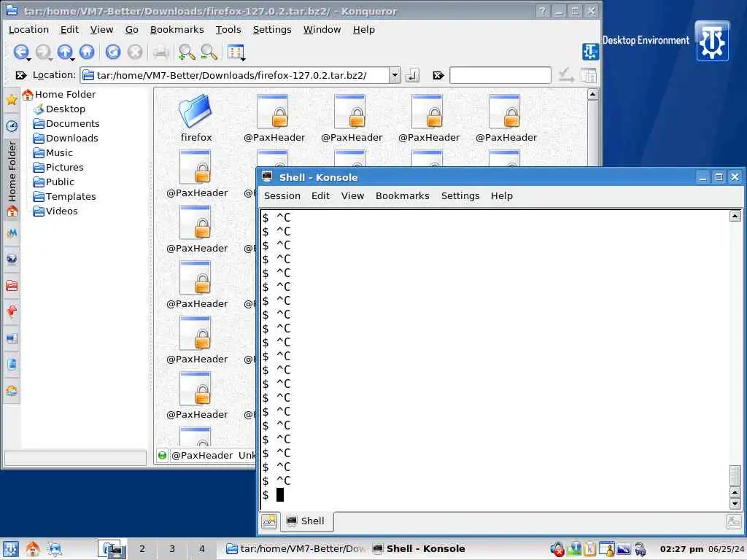Click the Konsole scrollbar bottom down arrow
Screen dimensions: 747x560
(x=735, y=504)
